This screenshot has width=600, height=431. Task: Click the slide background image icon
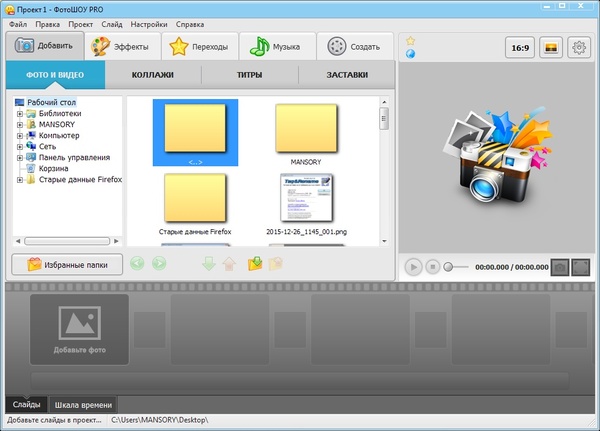coord(549,47)
